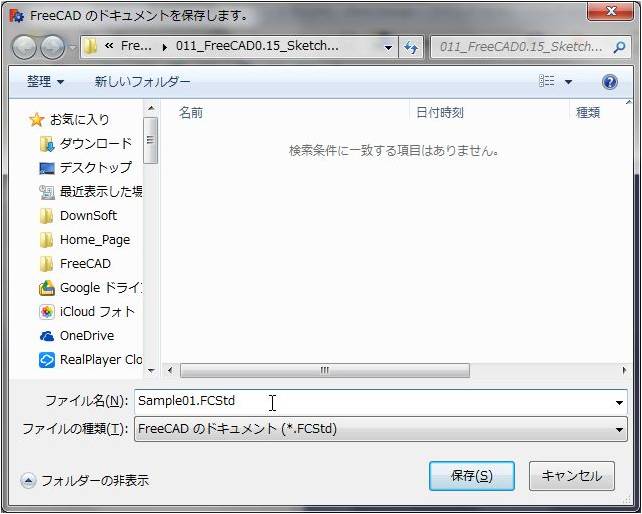Open the file name history dropdown arrow
642x514 pixels.
619,403
